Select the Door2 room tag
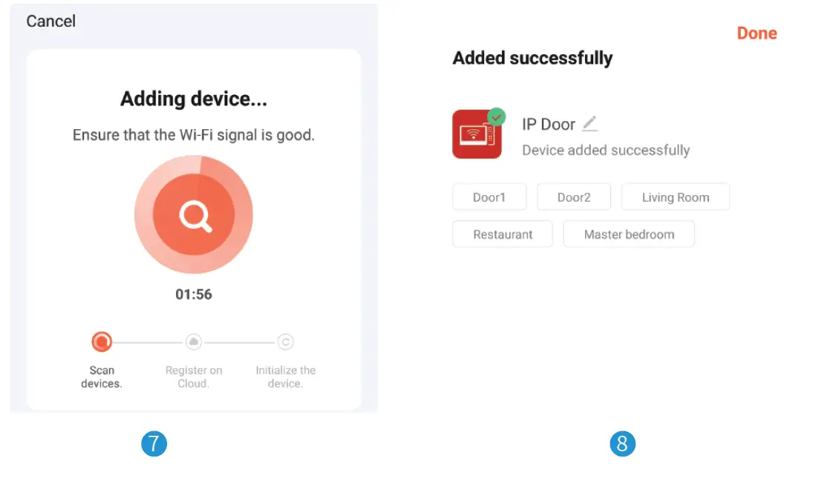Image resolution: width=836 pixels, height=504 pixels. 574,197
